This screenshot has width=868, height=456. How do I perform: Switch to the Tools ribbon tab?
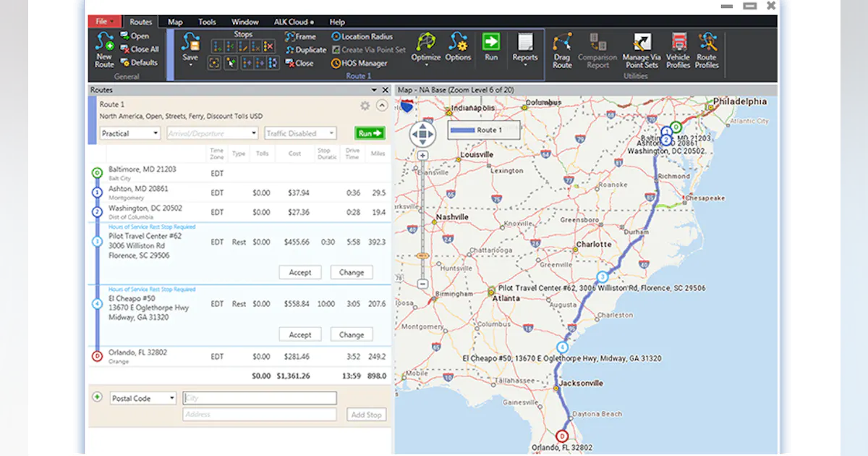pos(207,22)
